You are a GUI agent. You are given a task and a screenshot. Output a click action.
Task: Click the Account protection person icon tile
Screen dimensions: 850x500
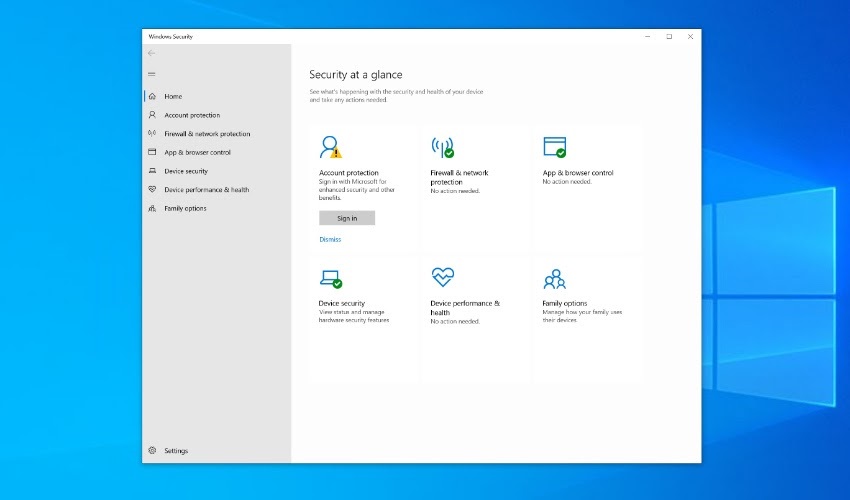(x=330, y=148)
